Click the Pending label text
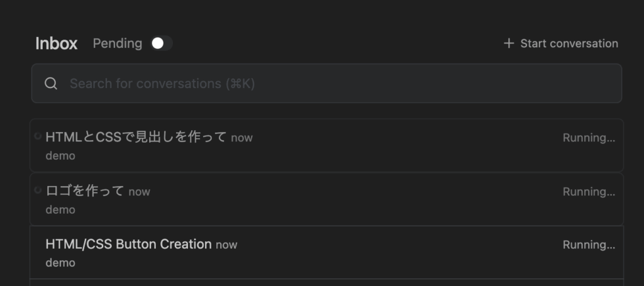Image resolution: width=644 pixels, height=286 pixels. pyautogui.click(x=118, y=43)
